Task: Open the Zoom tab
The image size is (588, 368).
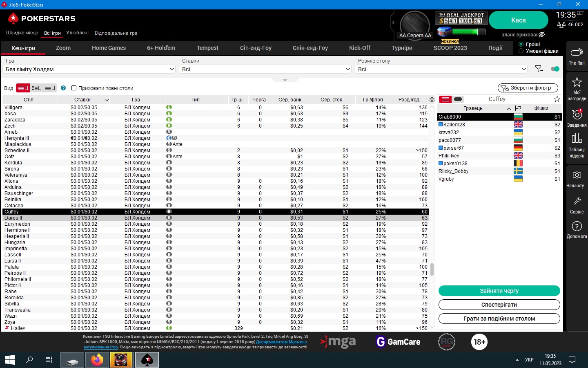Action: pos(63,48)
